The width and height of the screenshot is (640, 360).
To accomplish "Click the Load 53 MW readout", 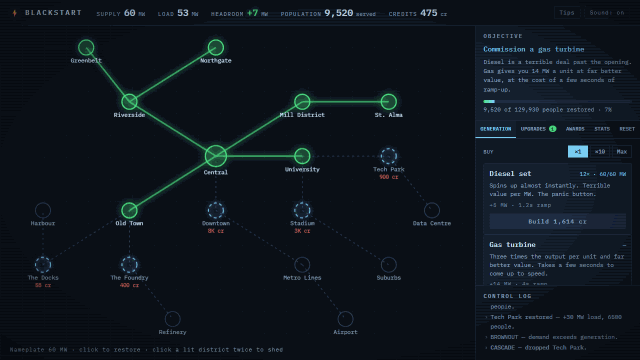I will tap(178, 13).
